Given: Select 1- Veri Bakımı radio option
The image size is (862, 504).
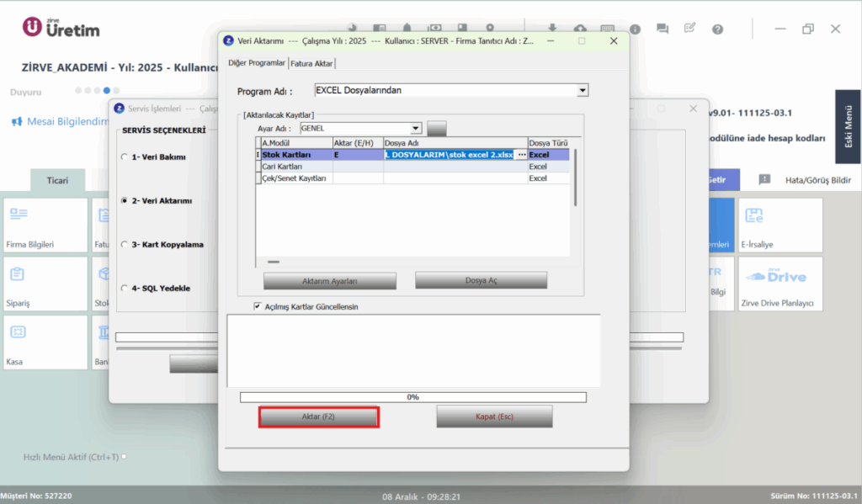Looking at the screenshot, I should click(x=125, y=157).
